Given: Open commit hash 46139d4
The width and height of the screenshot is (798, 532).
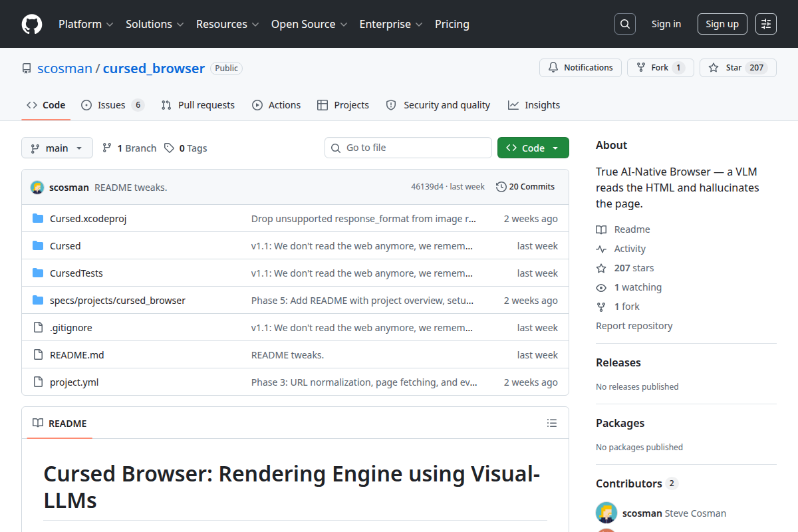Looking at the screenshot, I should (427, 187).
